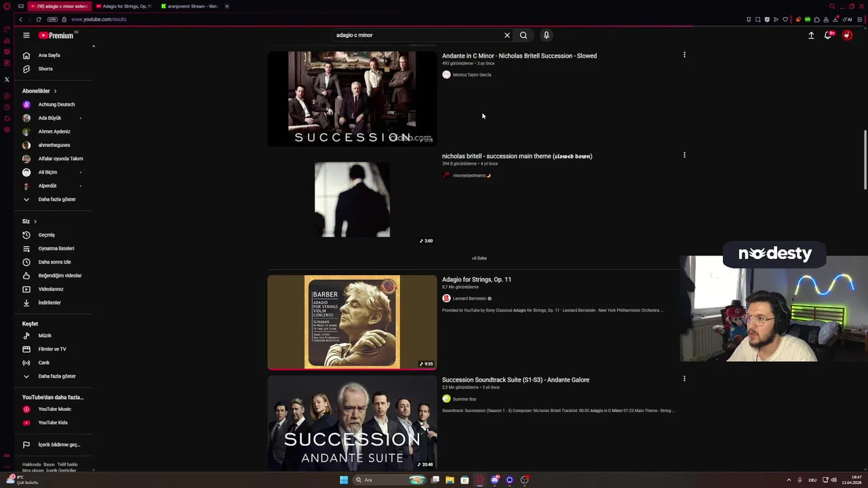Clear the search box with the X icon
The width and height of the screenshot is (868, 488).
click(x=507, y=35)
